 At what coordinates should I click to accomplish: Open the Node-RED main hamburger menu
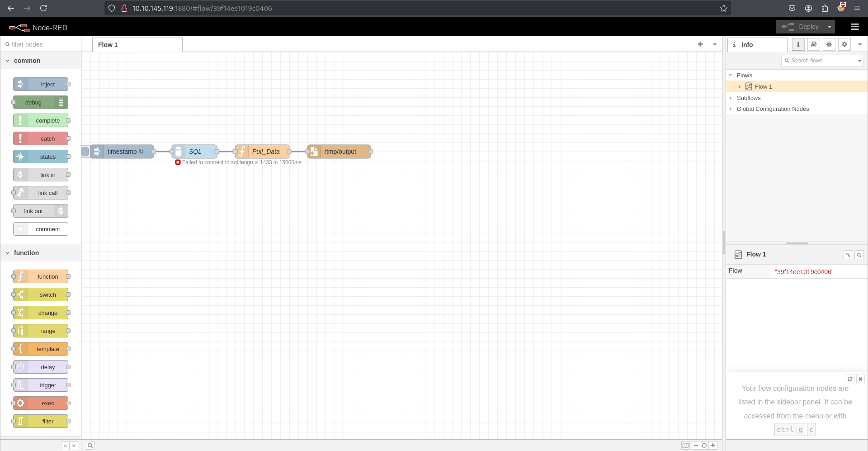click(854, 27)
